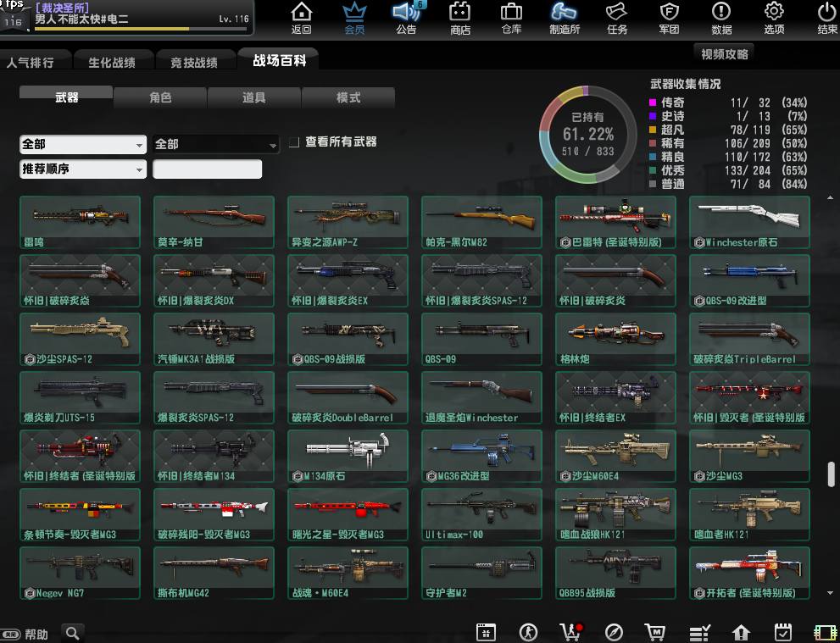Click the up-arrow house icon in bottom bar
This screenshot has width=840, height=643.
(x=741, y=632)
